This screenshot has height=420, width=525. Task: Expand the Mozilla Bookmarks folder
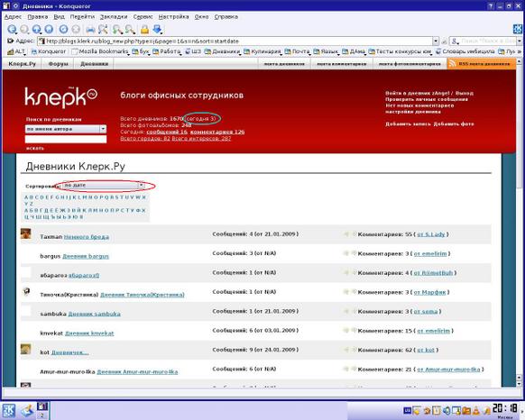tap(100, 51)
